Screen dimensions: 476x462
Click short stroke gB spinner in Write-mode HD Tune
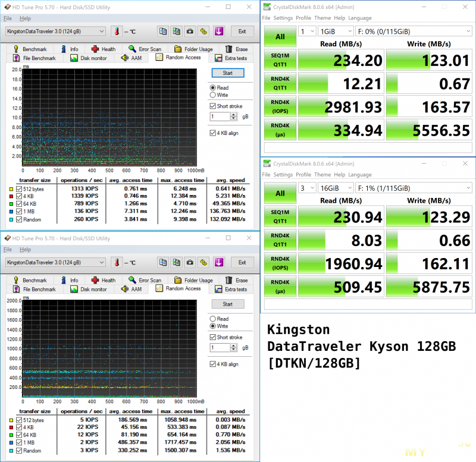click(x=233, y=348)
